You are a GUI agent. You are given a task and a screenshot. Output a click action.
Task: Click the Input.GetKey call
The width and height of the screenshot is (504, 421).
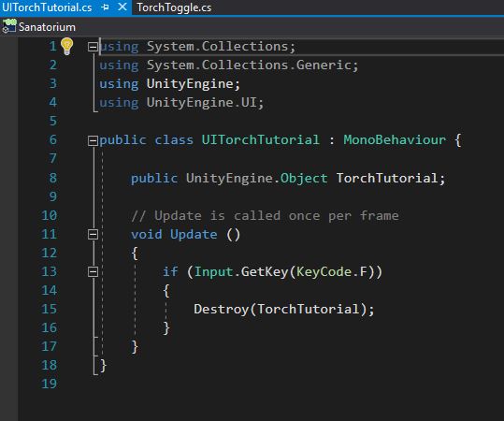(x=241, y=271)
